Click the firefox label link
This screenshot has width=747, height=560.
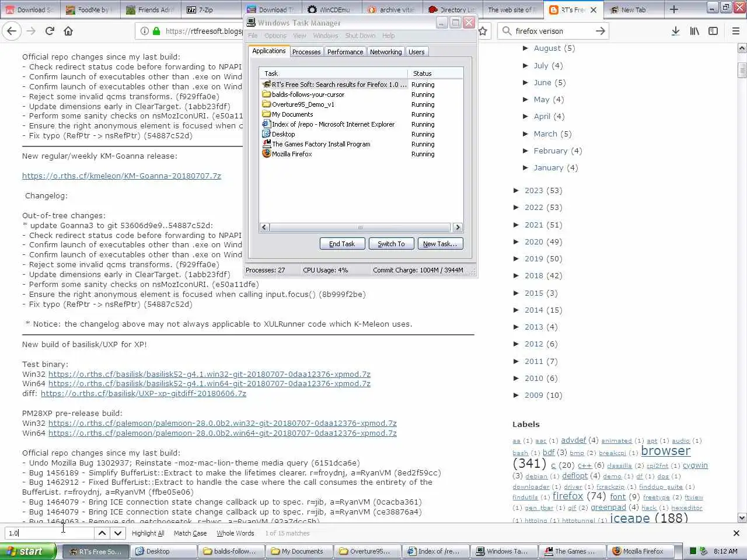(568, 496)
